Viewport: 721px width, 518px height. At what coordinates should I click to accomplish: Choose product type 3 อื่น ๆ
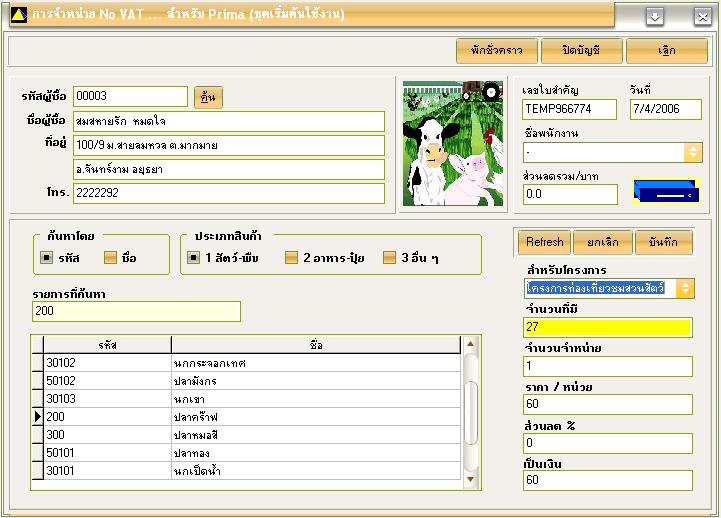point(391,258)
